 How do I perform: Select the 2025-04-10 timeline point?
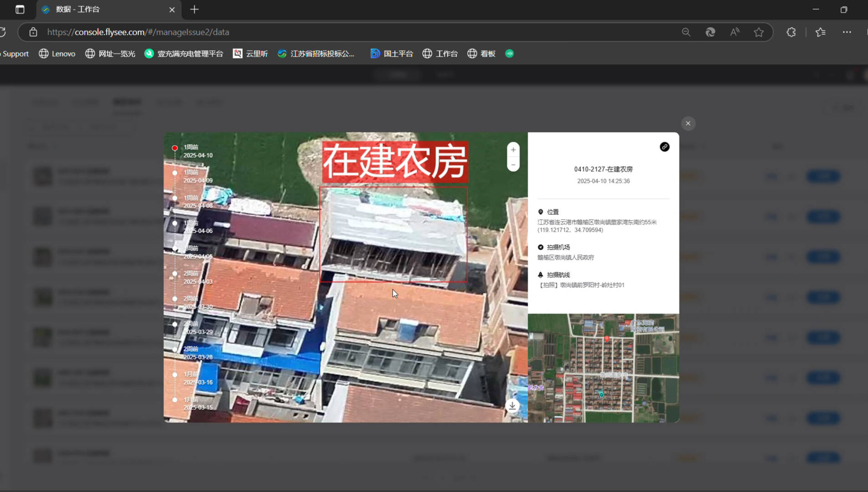coord(175,148)
